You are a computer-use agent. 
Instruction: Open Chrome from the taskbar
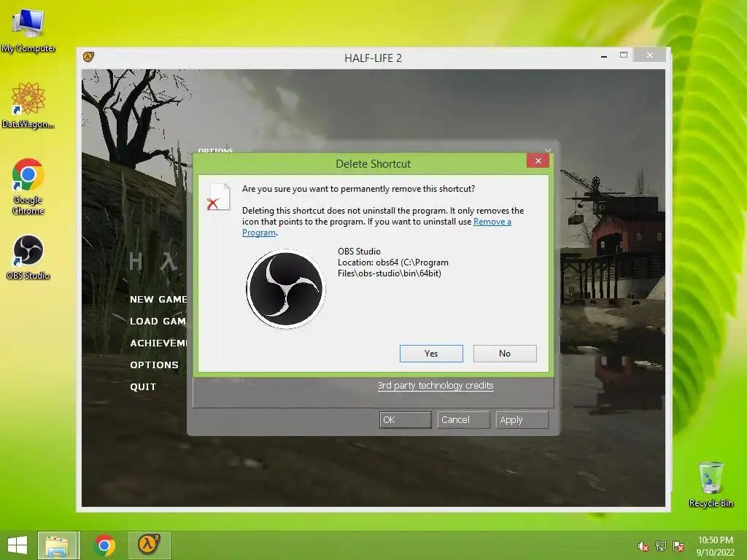(104, 545)
